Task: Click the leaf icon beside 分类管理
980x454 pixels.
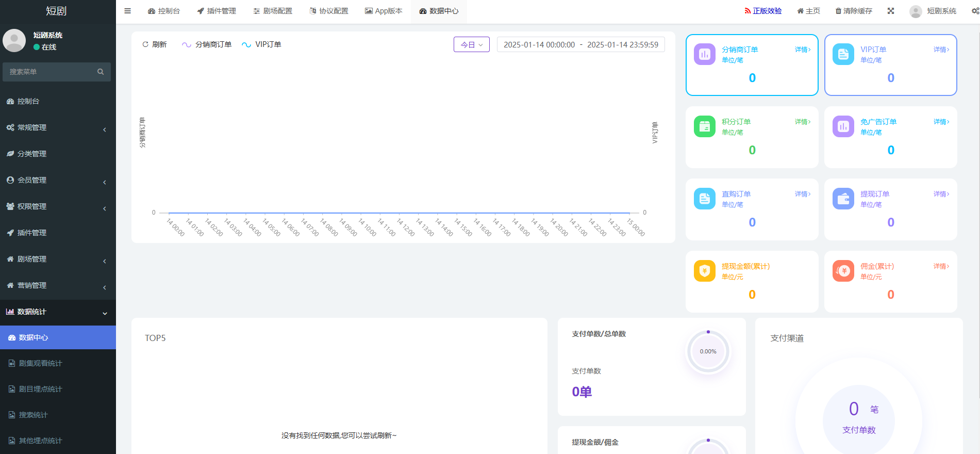Action: (10, 154)
